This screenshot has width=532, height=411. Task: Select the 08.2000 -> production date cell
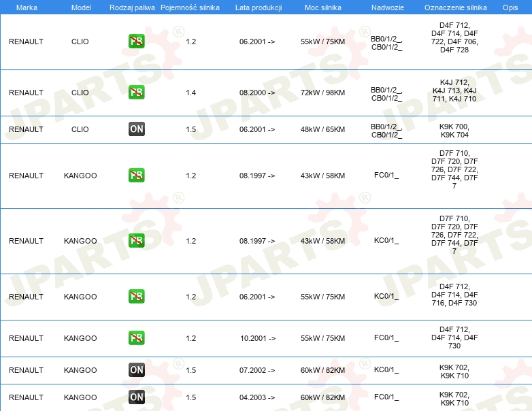click(x=257, y=93)
